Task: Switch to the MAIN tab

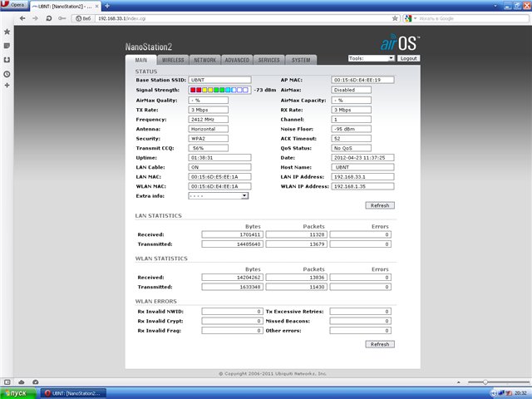Action: coord(141,60)
